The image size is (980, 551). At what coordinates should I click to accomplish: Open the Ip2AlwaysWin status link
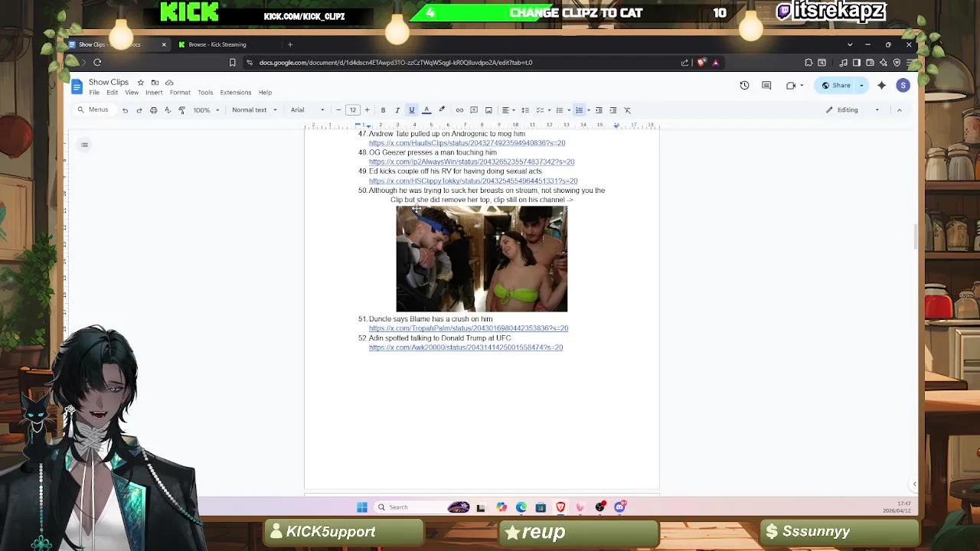click(x=472, y=162)
